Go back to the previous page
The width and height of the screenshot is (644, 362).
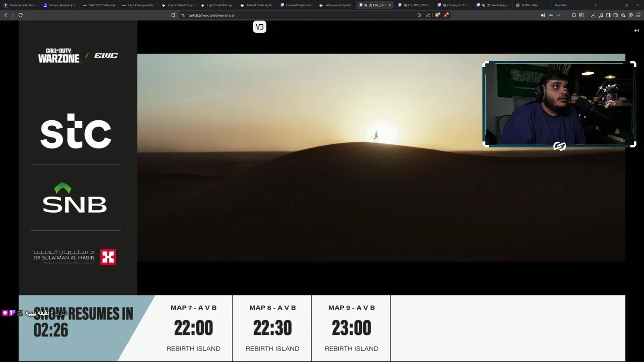pos(6,15)
